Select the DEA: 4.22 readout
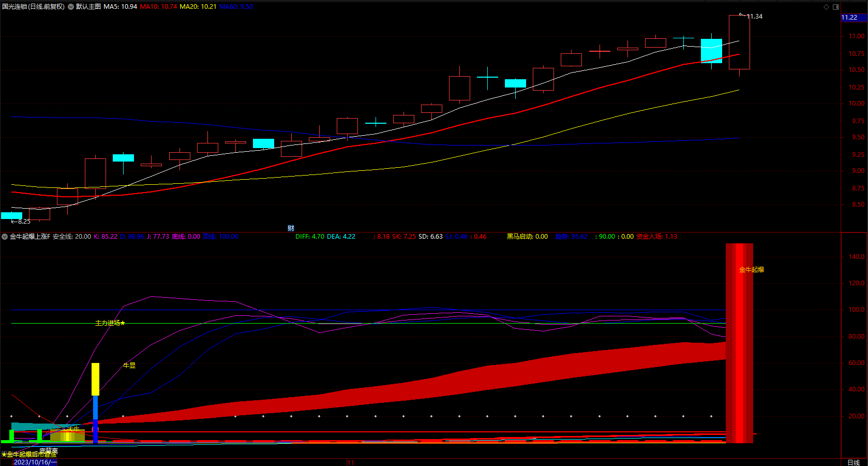This screenshot has height=466, width=868. coord(341,237)
